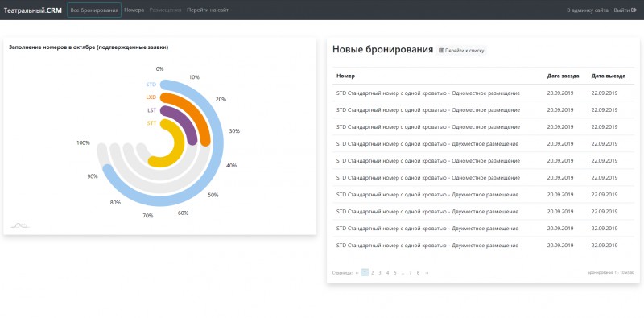Click the 0% axis label

tap(159, 69)
